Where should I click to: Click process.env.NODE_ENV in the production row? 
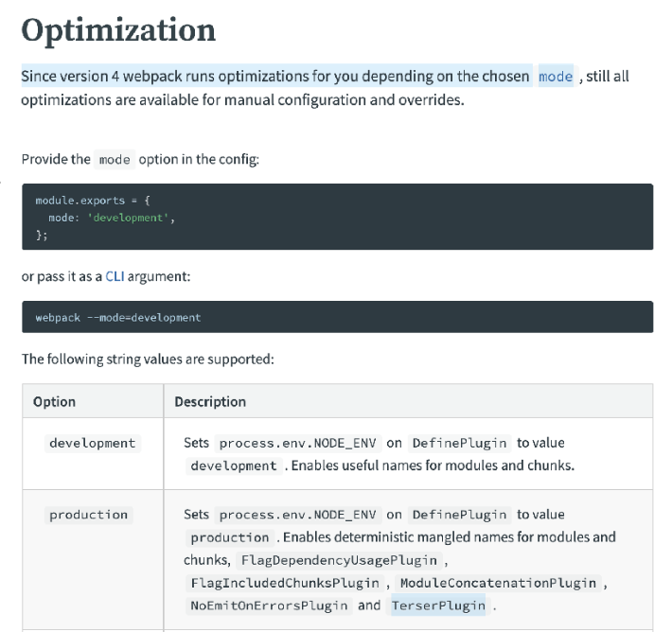click(298, 515)
